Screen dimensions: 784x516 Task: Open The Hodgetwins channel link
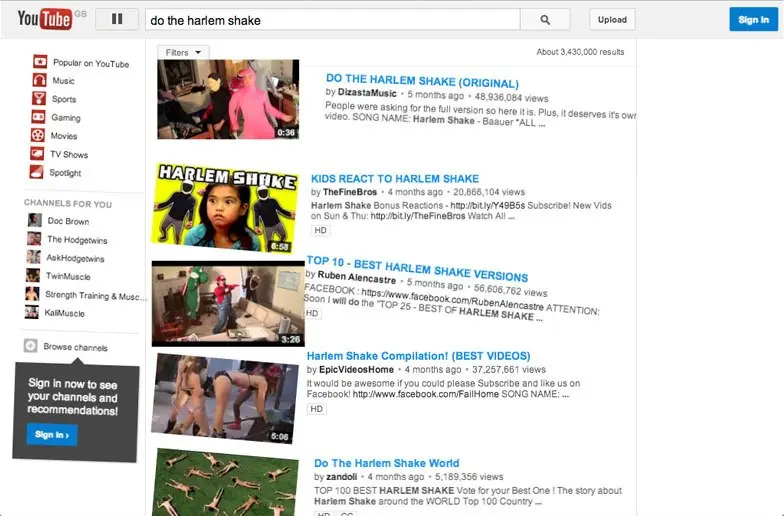(x=78, y=240)
